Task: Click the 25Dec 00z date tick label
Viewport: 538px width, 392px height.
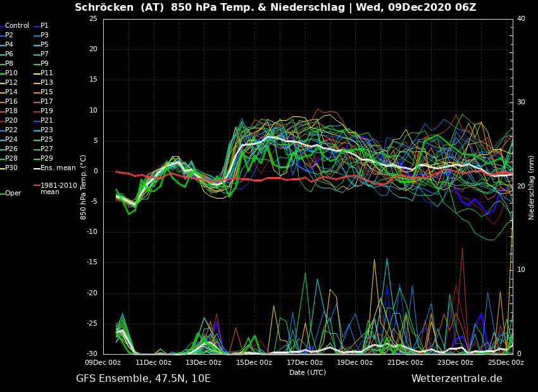Action: tap(506, 363)
